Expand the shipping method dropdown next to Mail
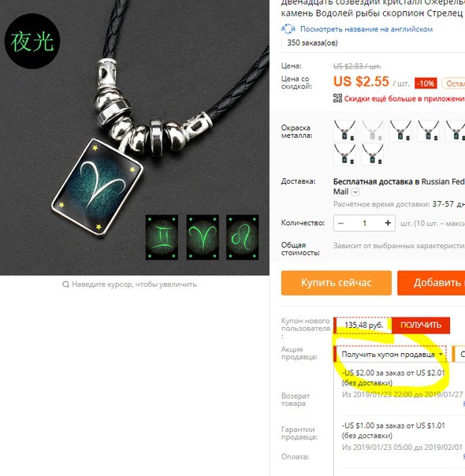The width and height of the screenshot is (465, 476). pos(355,192)
